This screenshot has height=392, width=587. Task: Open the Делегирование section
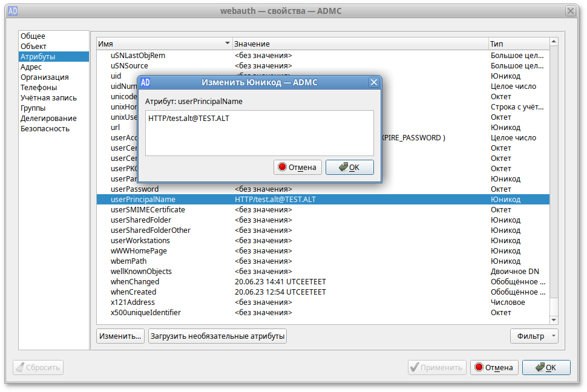click(x=48, y=119)
